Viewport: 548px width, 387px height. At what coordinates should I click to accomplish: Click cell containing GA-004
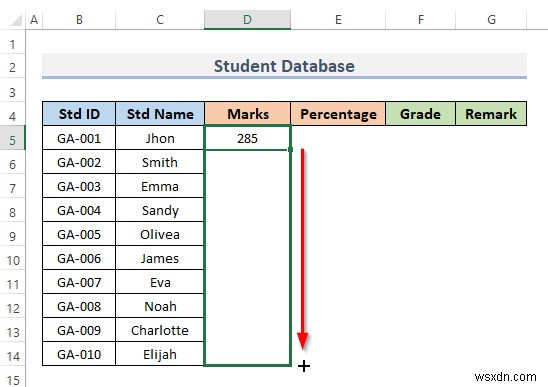(79, 210)
